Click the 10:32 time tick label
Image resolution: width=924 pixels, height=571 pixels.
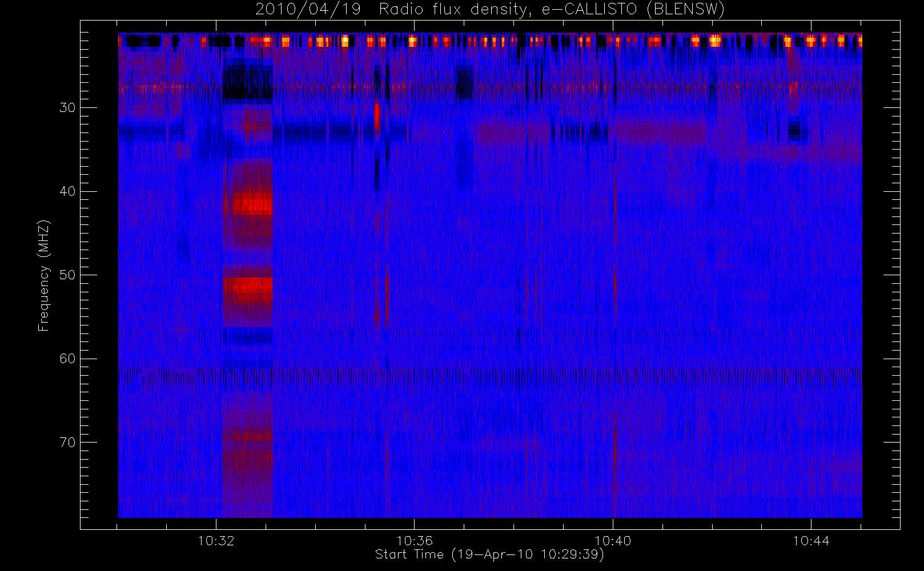216,541
